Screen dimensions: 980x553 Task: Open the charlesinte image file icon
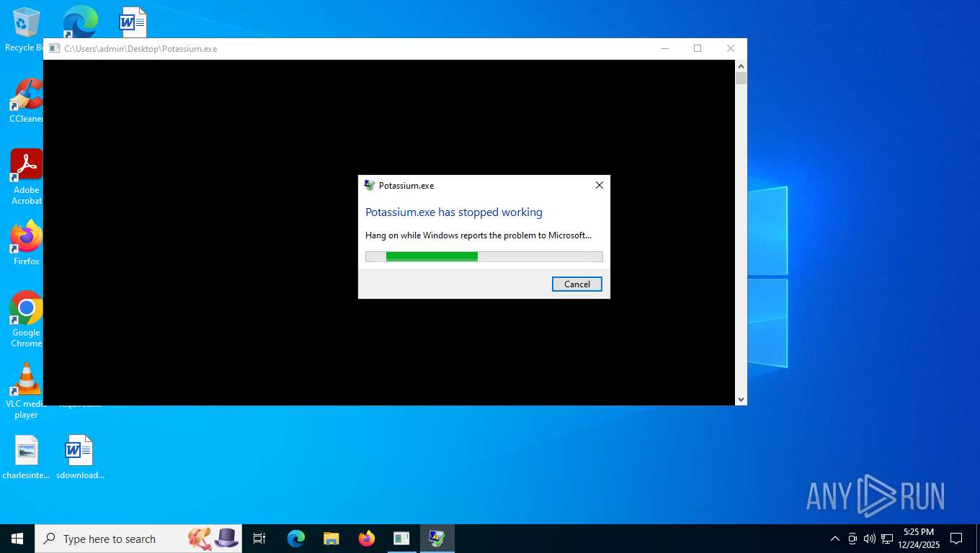[26, 457]
